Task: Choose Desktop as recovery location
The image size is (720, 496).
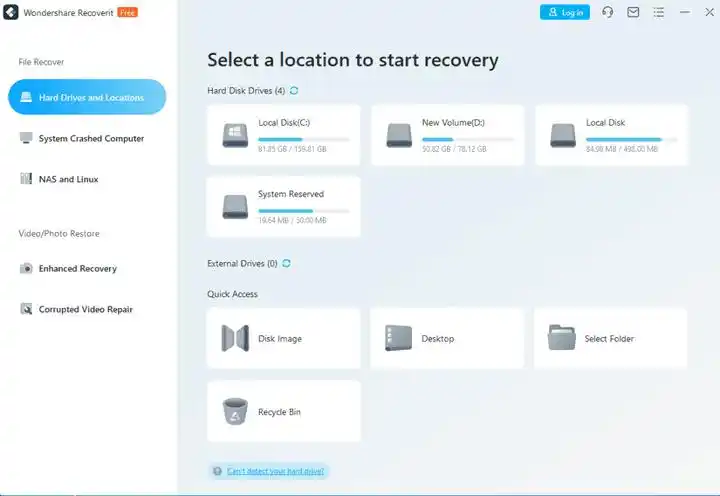Action: click(447, 339)
